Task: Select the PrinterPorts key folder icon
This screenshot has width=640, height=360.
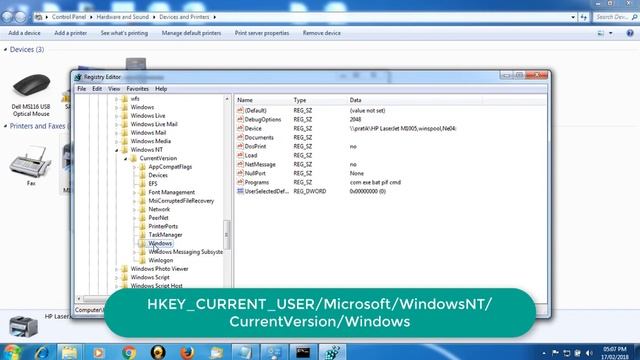Action: click(x=142, y=226)
